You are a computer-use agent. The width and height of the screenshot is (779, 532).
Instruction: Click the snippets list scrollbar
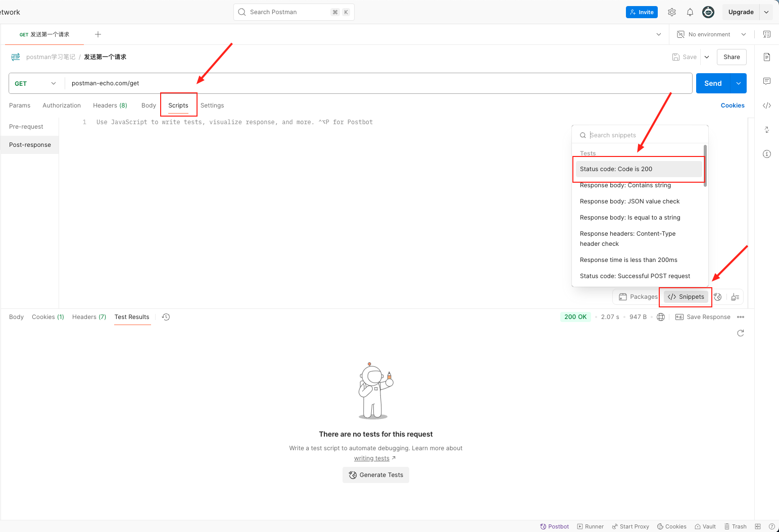[705, 166]
